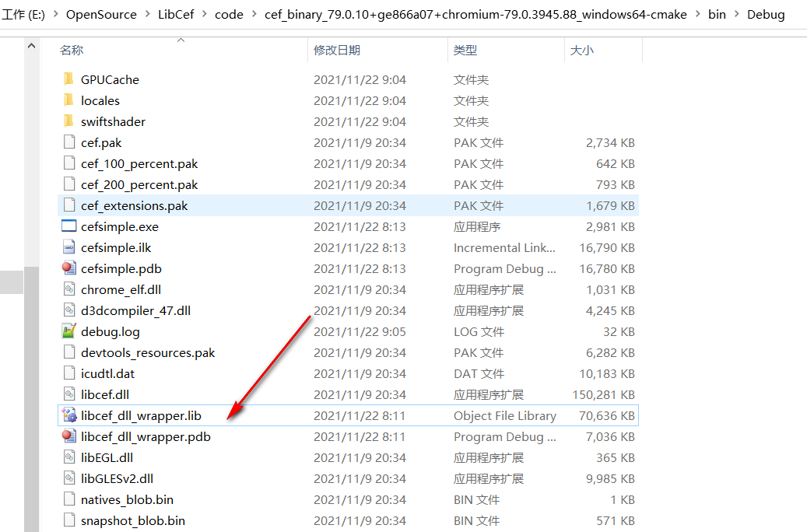Go to cef_binary_79.0.10 breadcrumb folder
The image size is (807, 532).
pyautogui.click(x=475, y=15)
